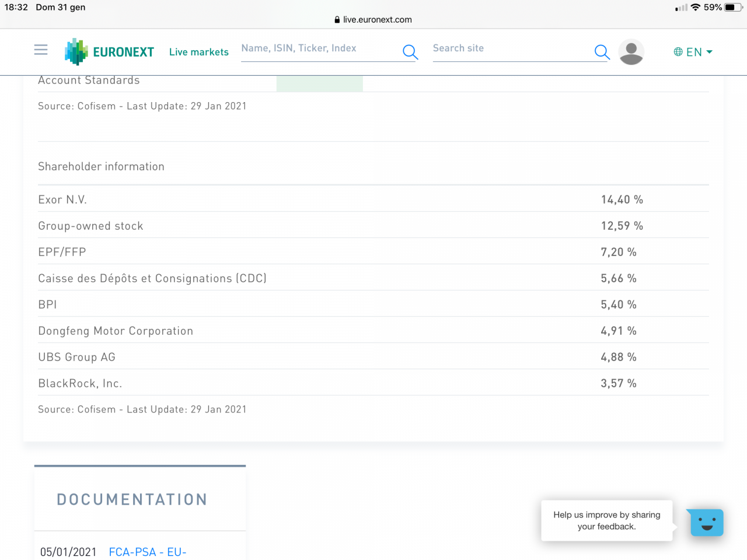This screenshot has height=560, width=747.
Task: Click the live.euronext.com address bar
Action: [x=377, y=19]
